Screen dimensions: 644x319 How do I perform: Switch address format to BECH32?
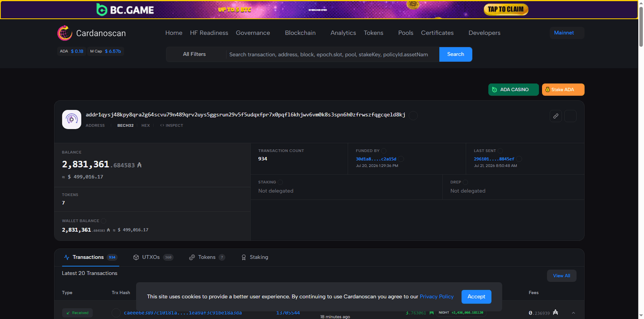pyautogui.click(x=126, y=125)
